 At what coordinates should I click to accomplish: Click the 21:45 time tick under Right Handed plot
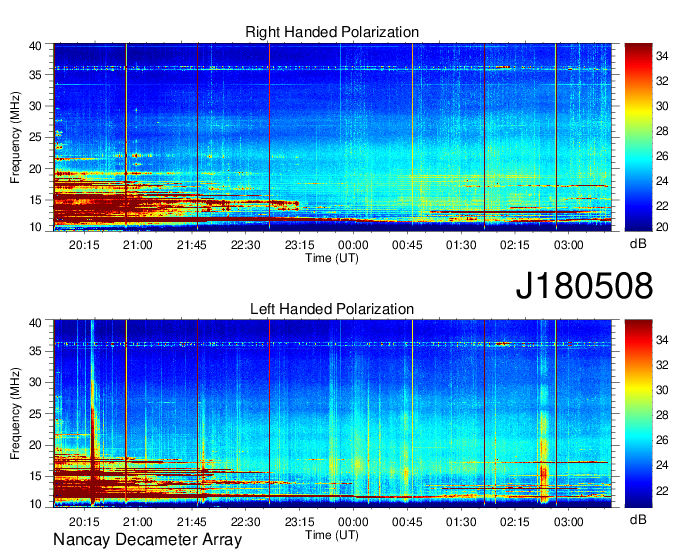tap(192, 245)
